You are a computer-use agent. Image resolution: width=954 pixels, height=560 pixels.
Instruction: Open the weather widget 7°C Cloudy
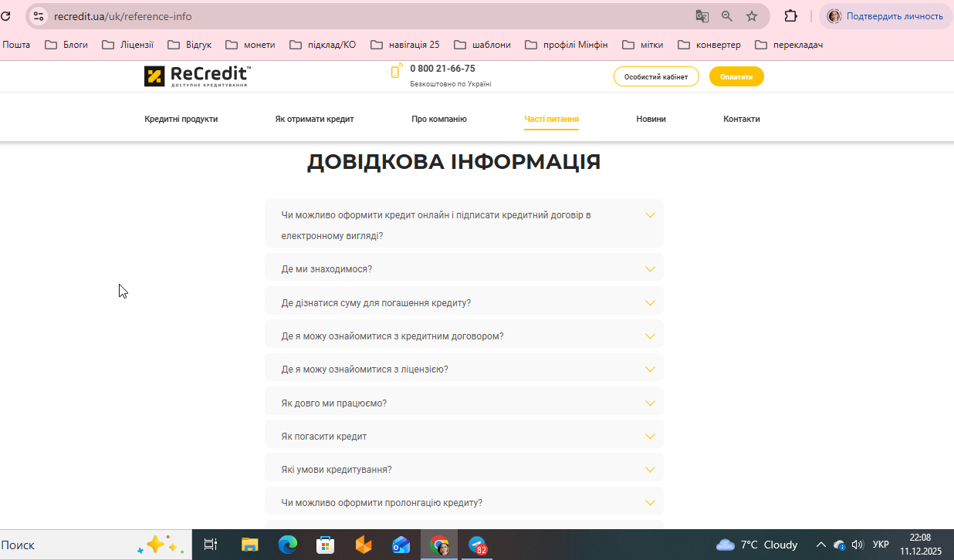[756, 545]
